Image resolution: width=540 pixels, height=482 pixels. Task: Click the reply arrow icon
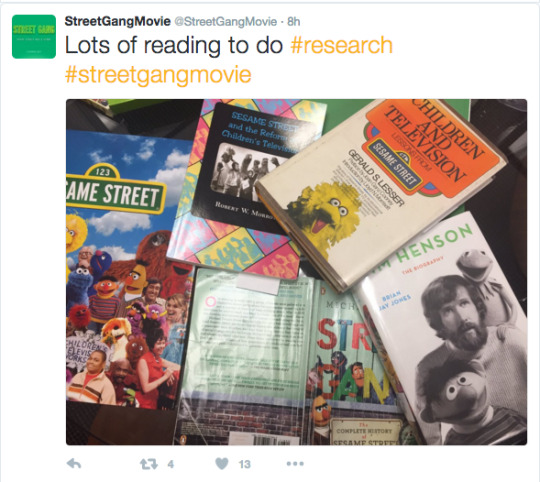(x=74, y=464)
